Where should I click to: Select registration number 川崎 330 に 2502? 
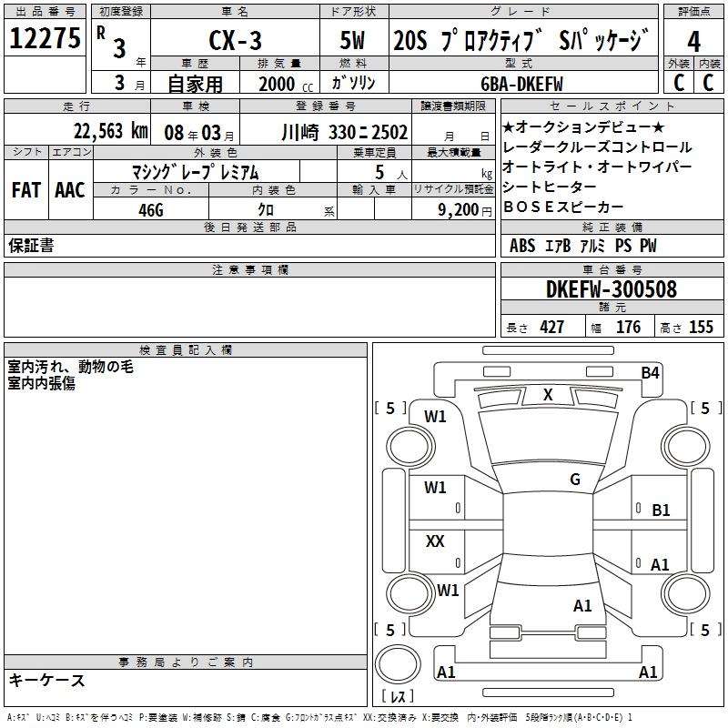coord(345,133)
